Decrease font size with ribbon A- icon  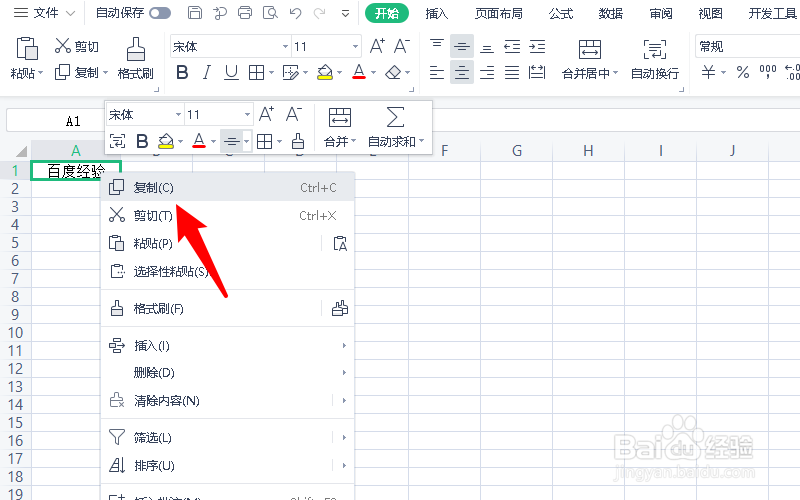coord(402,46)
